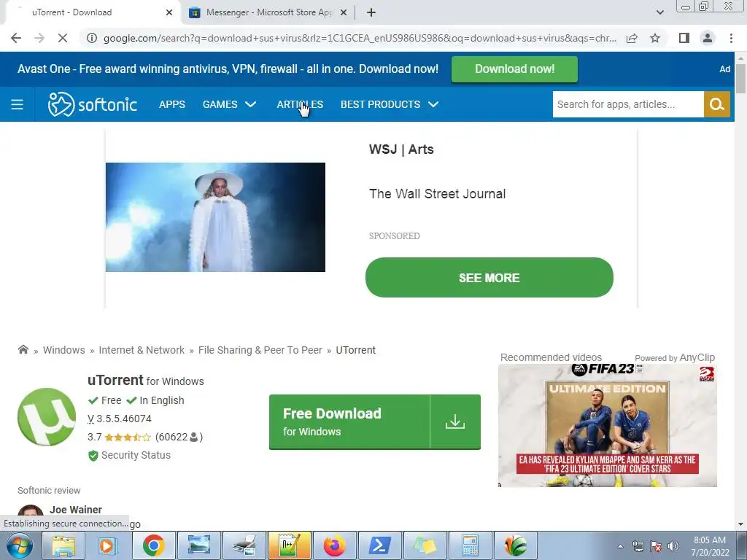Click the browser address bar URL

pos(360,38)
